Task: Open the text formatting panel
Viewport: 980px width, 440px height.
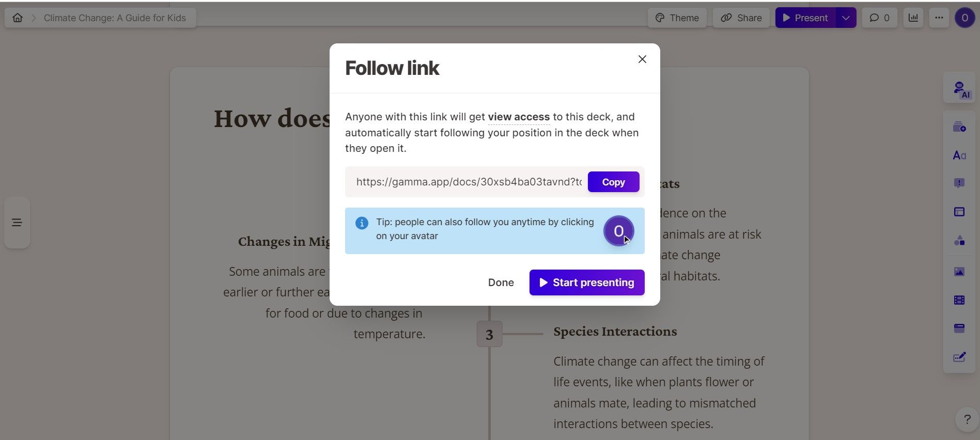Action: click(959, 155)
